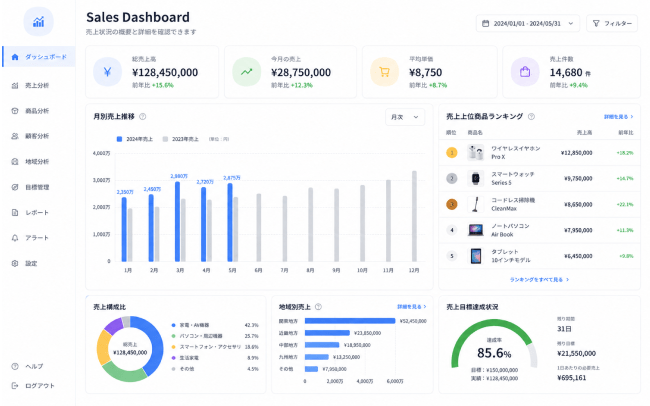
Task: Click the bronze rank 3 badge
Action: coord(451,204)
